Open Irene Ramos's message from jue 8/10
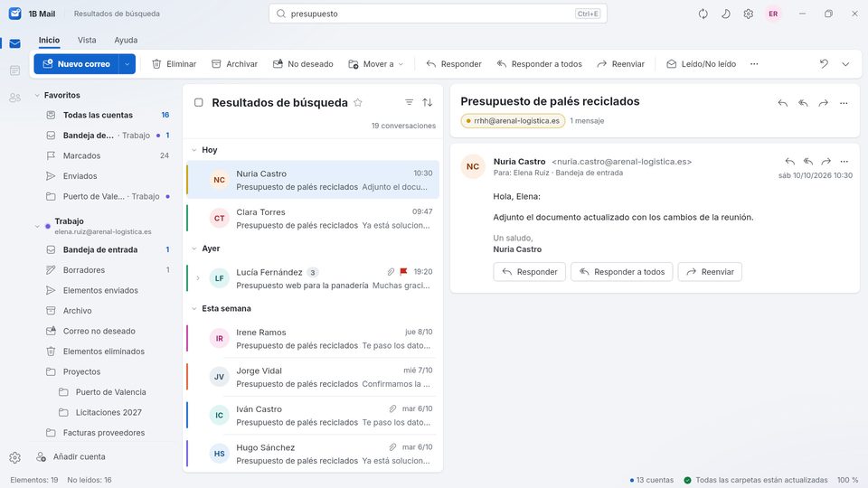Image resolution: width=868 pixels, height=488 pixels. (313, 339)
